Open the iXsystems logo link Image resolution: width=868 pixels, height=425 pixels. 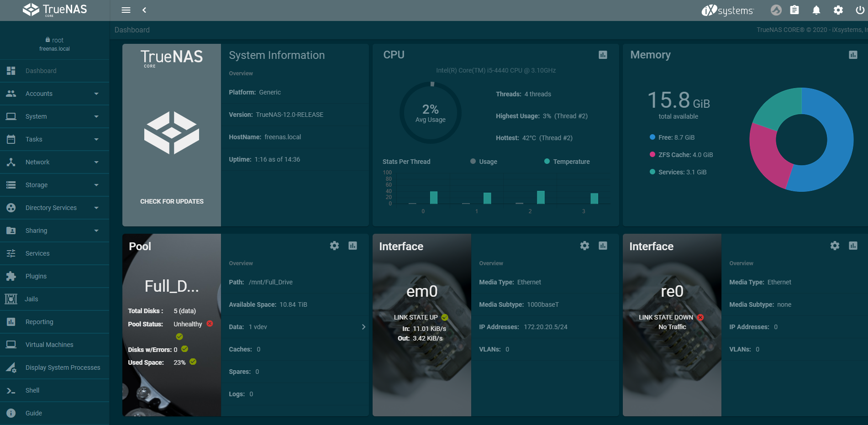pos(727,10)
